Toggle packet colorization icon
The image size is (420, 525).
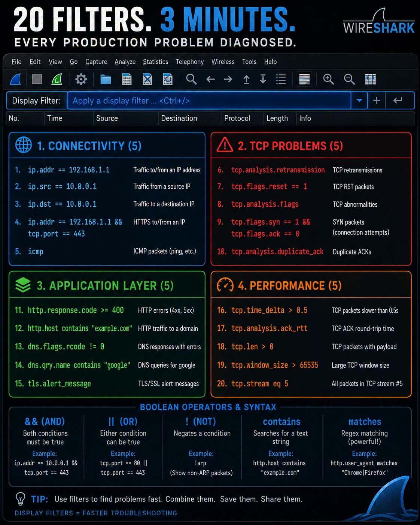304,79
